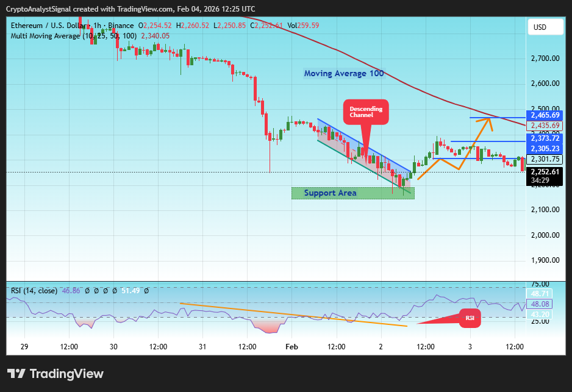Click the RSI legend value 46.86
Image resolution: width=572 pixels, height=392 pixels.
(x=71, y=291)
